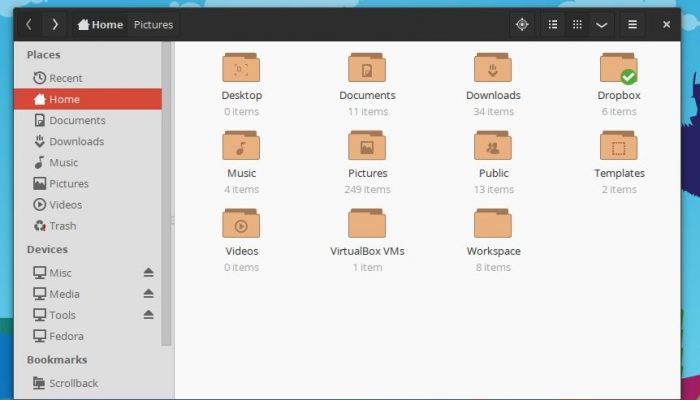Click the '11 items' text under Documents

tap(368, 112)
